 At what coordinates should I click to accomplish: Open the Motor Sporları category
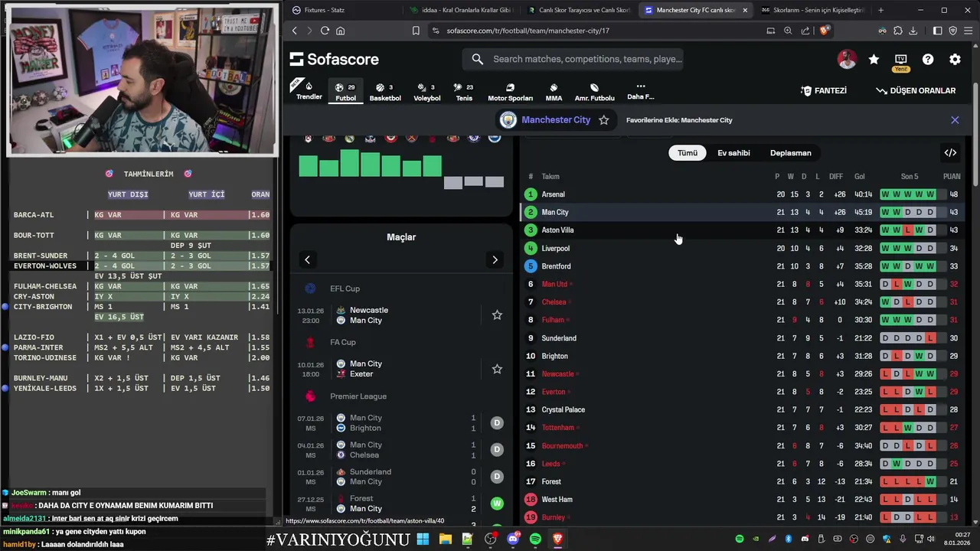click(x=510, y=92)
